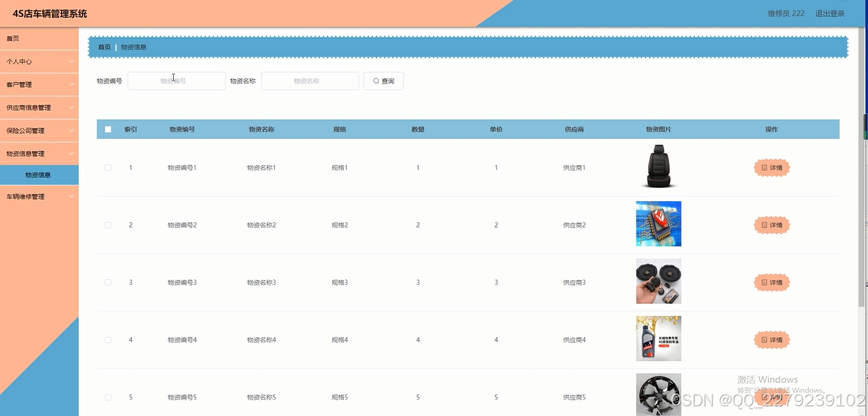Toggle the select-all checkbox in the table header

pos(108,129)
